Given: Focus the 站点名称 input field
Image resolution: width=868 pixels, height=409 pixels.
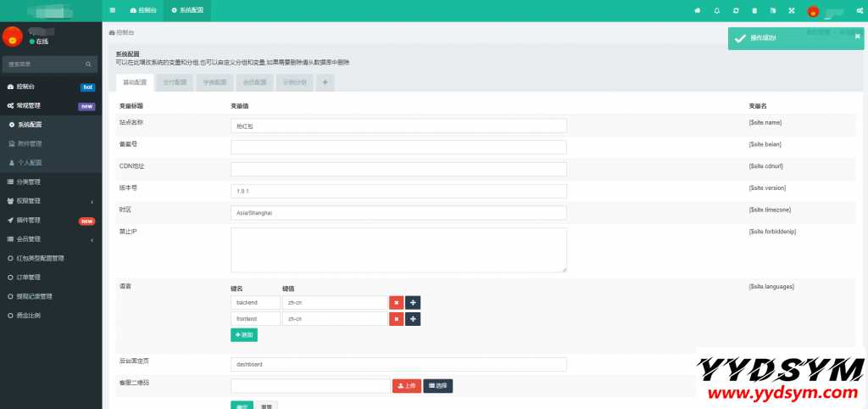Looking at the screenshot, I should click(x=398, y=126).
